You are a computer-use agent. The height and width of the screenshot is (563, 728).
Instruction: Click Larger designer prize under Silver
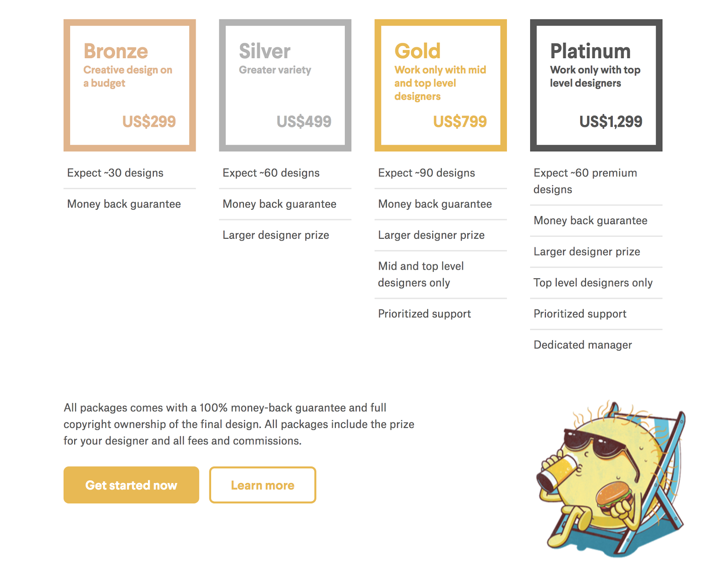coord(276,235)
